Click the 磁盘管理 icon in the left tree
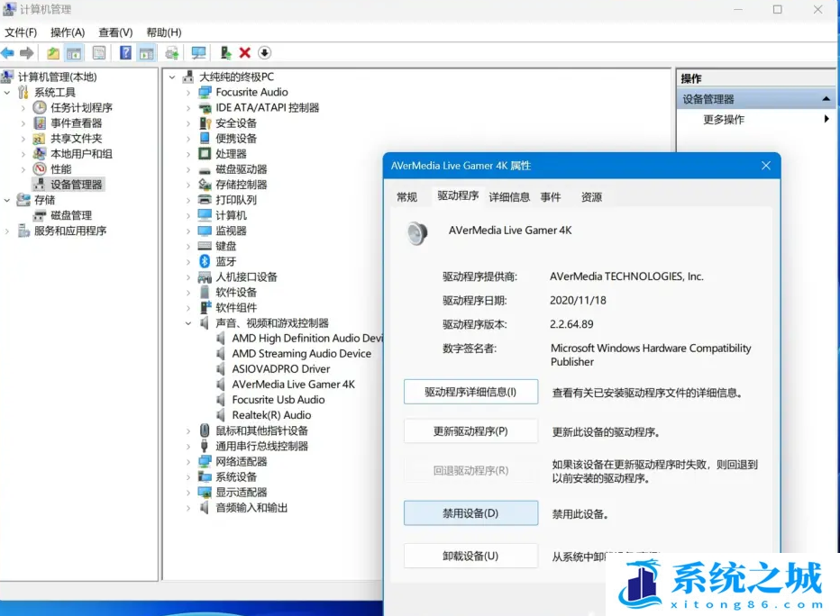Viewport: 840px width, 616px height. pyautogui.click(x=40, y=215)
